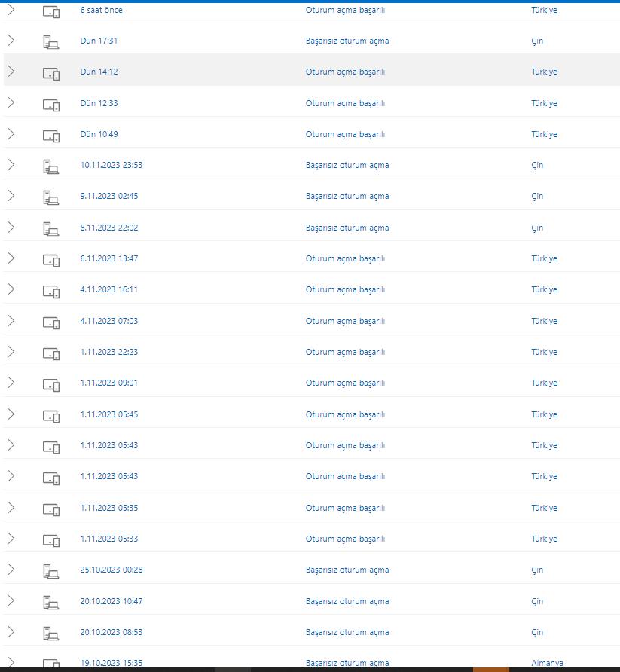Click the device icon for '6 saat önce' entry
The image size is (620, 672).
point(51,11)
